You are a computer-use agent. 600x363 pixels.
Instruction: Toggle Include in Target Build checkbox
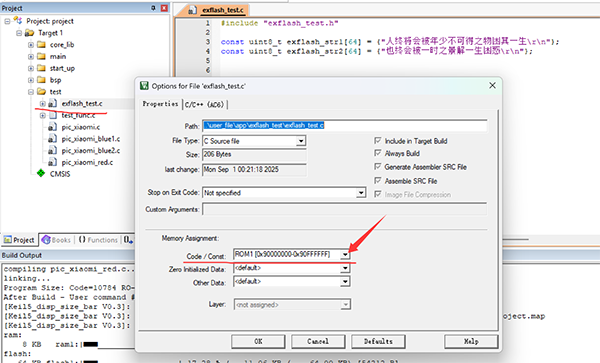(x=378, y=141)
